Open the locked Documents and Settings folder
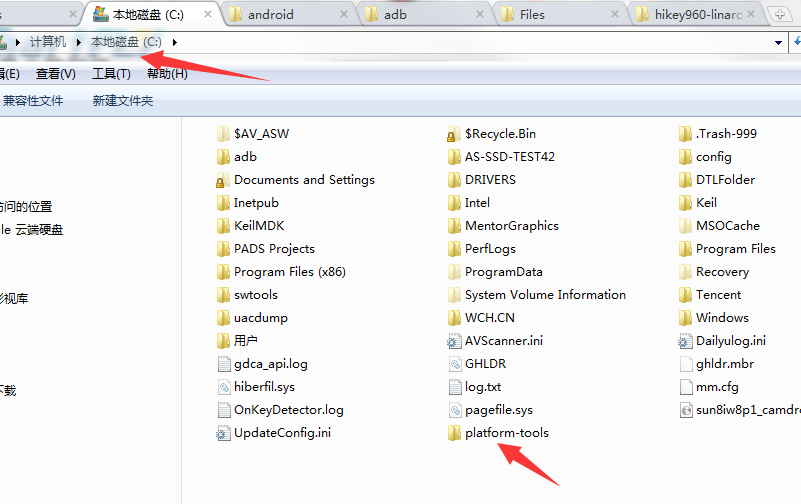The image size is (801, 504). (304, 180)
